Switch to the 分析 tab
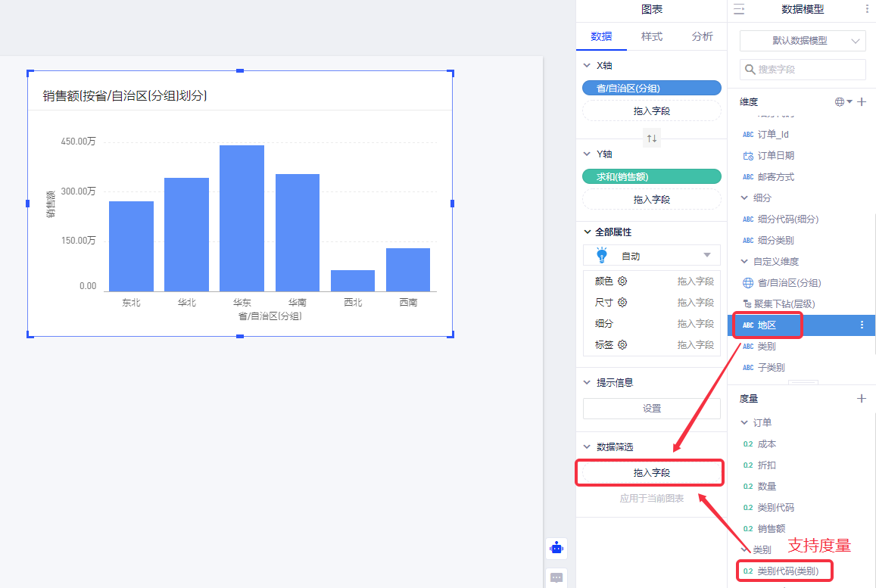This screenshot has width=876, height=588. tap(702, 36)
